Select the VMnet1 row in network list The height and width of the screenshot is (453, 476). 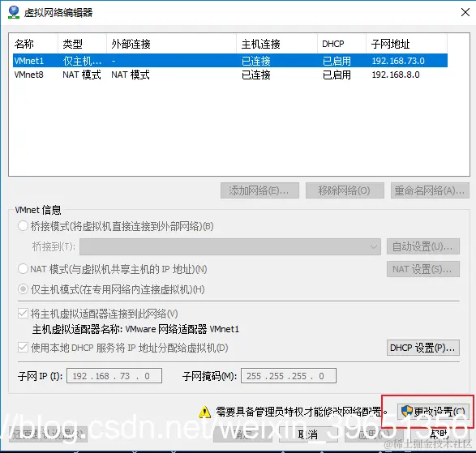pos(230,61)
